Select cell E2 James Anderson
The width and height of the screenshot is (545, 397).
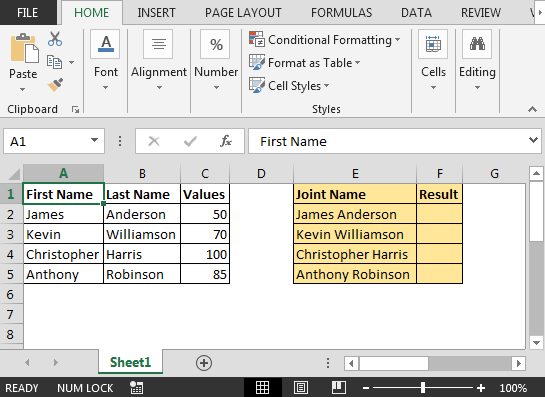tap(355, 214)
